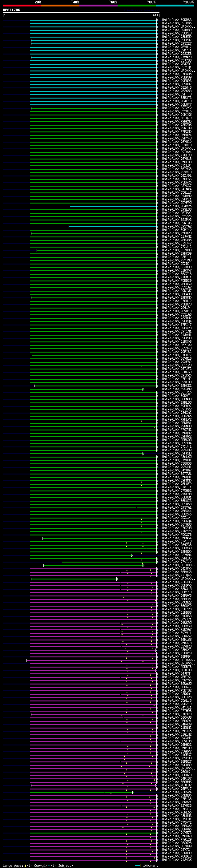197x868 pixels.
Task: Click the BP071706 query name
Action: (x=11, y=10)
